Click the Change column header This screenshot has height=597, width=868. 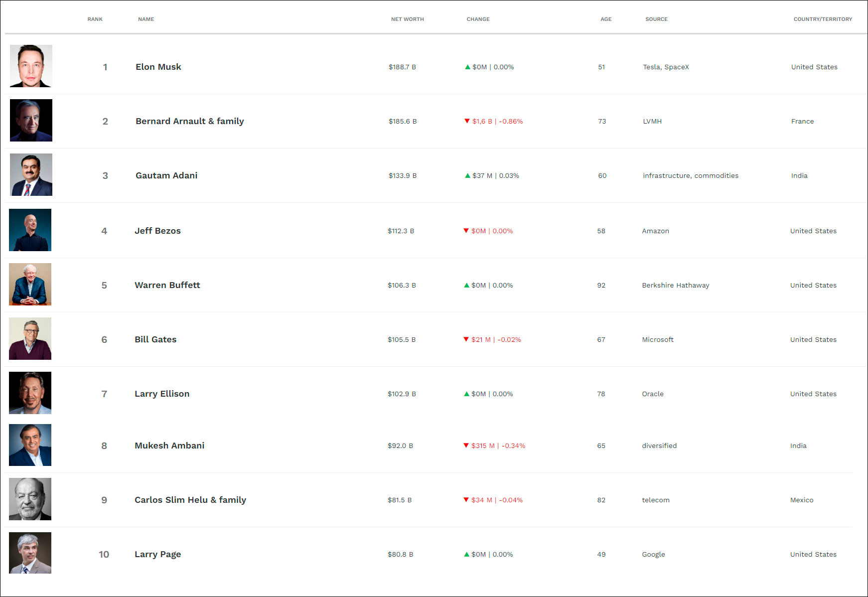click(x=478, y=19)
